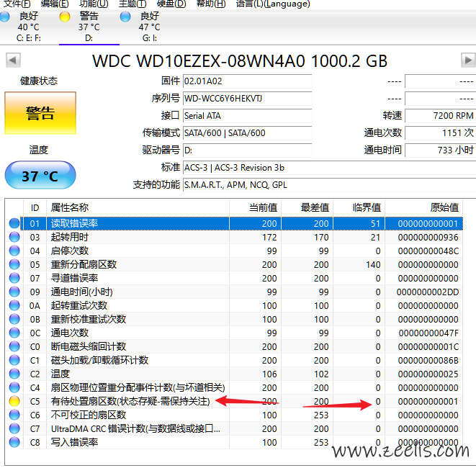Click status icon for 03 起转用时

click(14, 237)
